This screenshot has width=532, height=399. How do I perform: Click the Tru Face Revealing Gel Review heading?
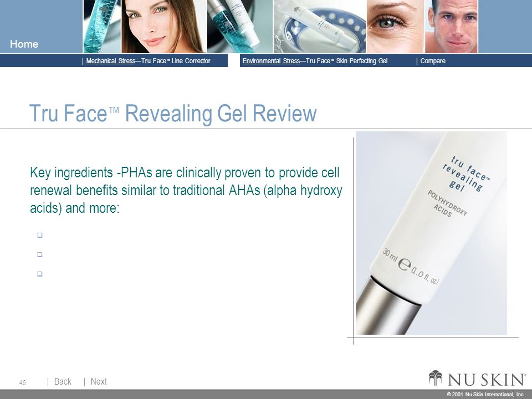click(x=173, y=113)
